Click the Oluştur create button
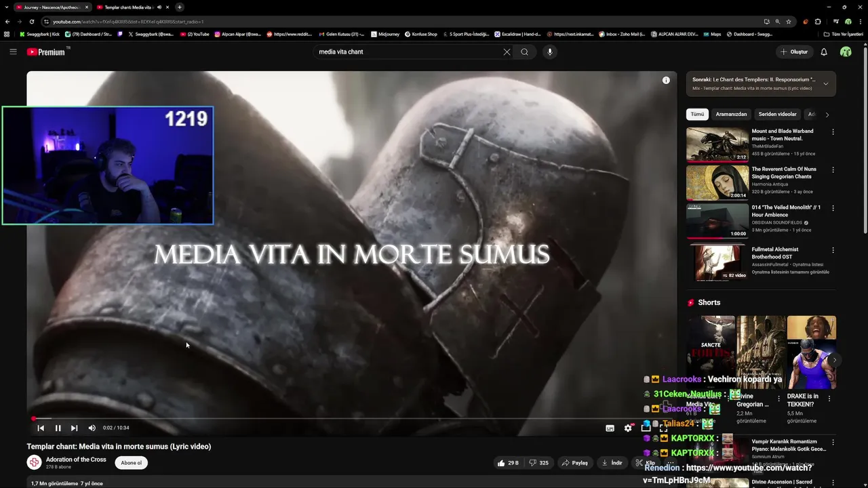The height and width of the screenshot is (488, 868). 793,52
